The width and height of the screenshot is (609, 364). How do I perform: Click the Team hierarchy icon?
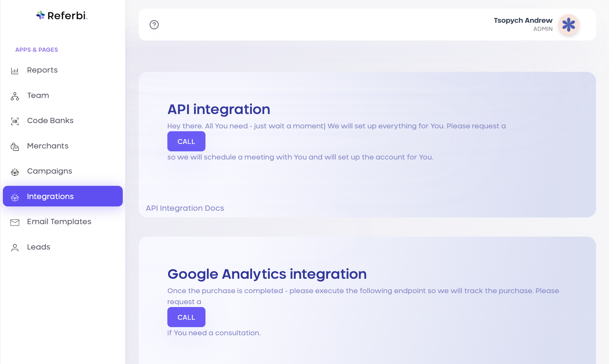(15, 96)
